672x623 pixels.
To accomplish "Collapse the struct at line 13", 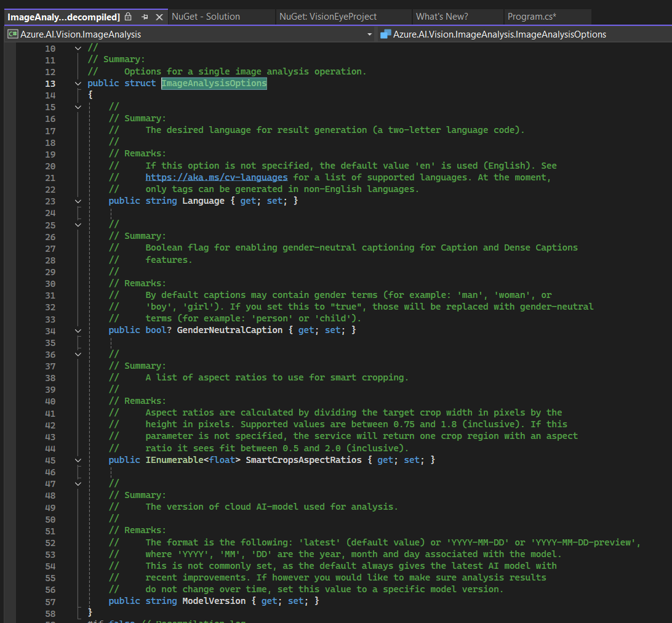I will [78, 84].
